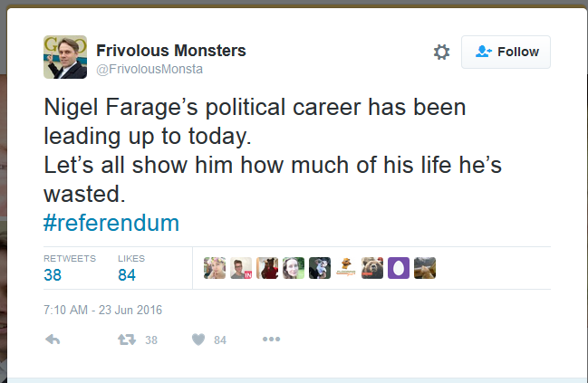Viewport: 588px width, 383px height.
Task: Open the Frivolous Monsters display name link
Action: point(171,51)
